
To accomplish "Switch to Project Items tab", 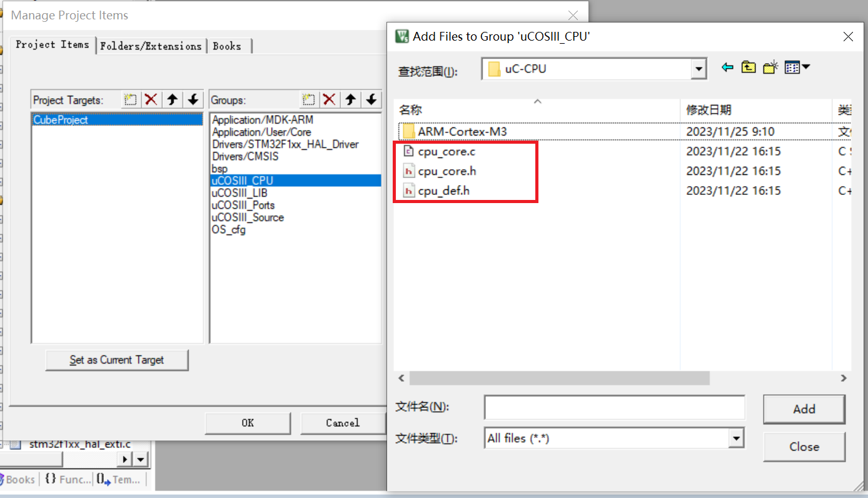I will (53, 44).
